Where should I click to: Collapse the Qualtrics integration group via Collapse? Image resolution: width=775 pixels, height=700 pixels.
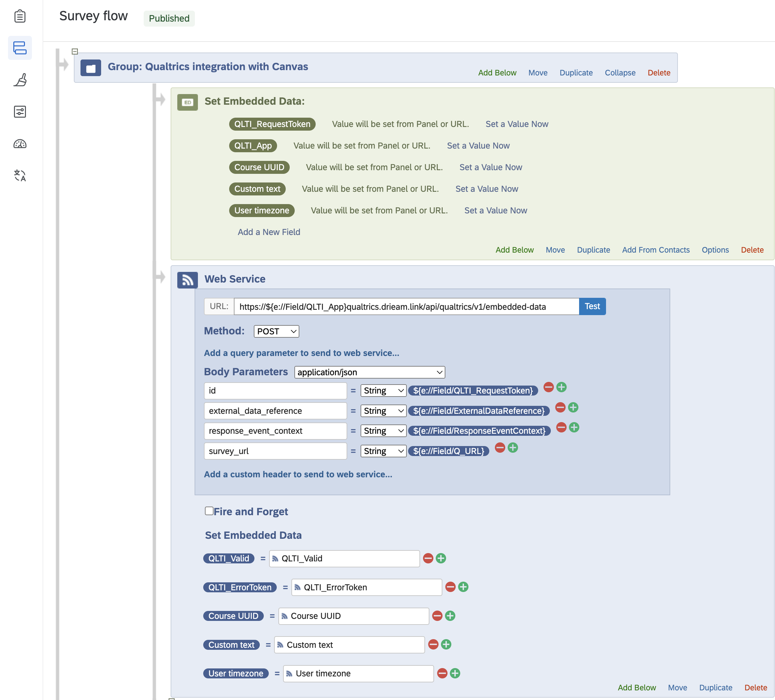[x=620, y=72]
